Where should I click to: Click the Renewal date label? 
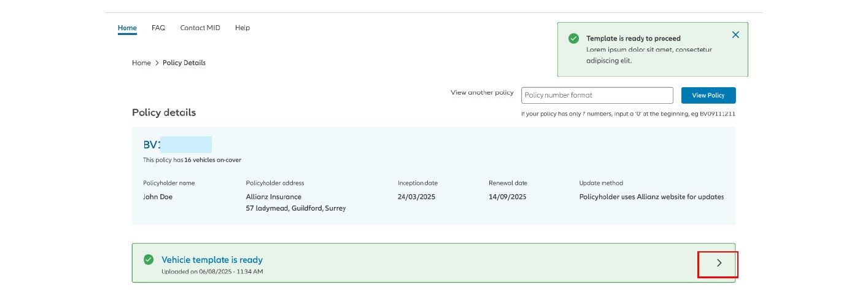508,183
